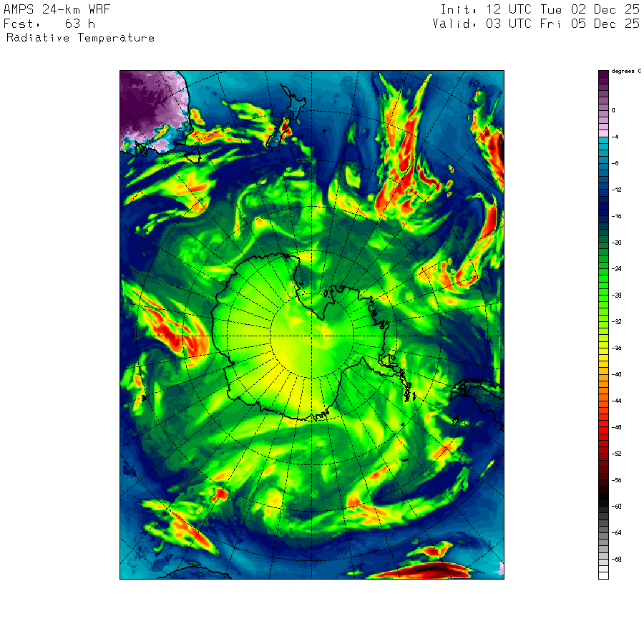Click the -36 label on the colorbar
This screenshot has width=644, height=644.
tap(616, 348)
